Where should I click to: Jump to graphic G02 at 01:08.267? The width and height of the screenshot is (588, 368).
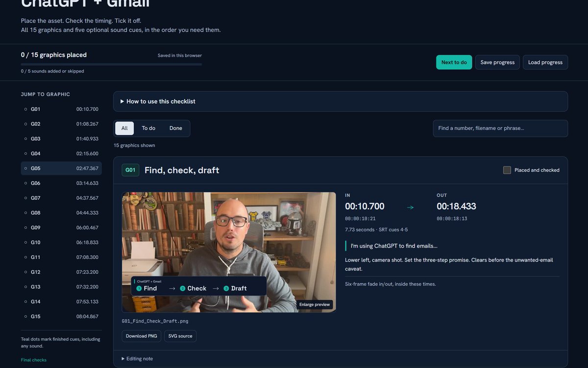[61, 124]
